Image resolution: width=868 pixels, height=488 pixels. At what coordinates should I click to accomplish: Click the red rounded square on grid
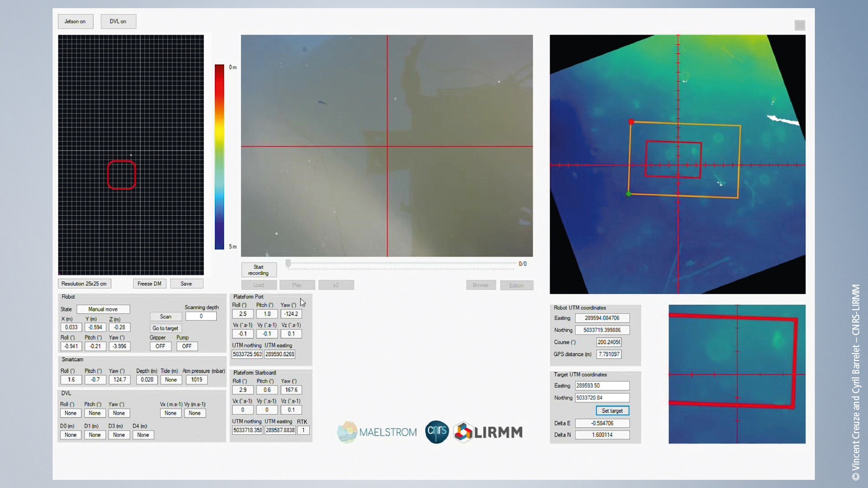click(x=122, y=175)
